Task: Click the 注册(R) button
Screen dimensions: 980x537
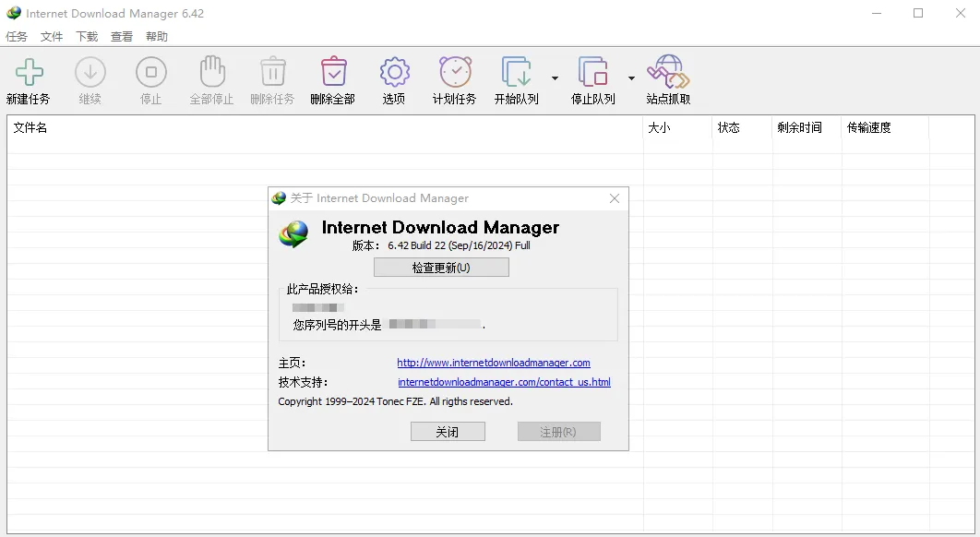Action: coord(559,432)
